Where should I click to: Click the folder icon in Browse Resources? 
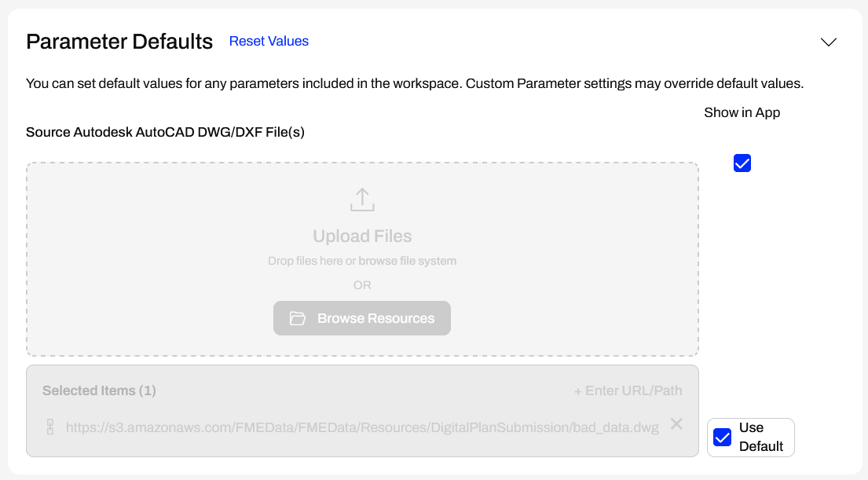(297, 318)
